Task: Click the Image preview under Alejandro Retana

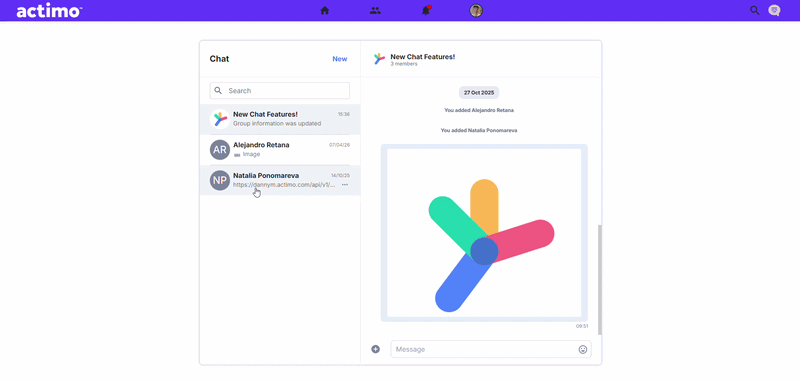Action: tap(247, 154)
